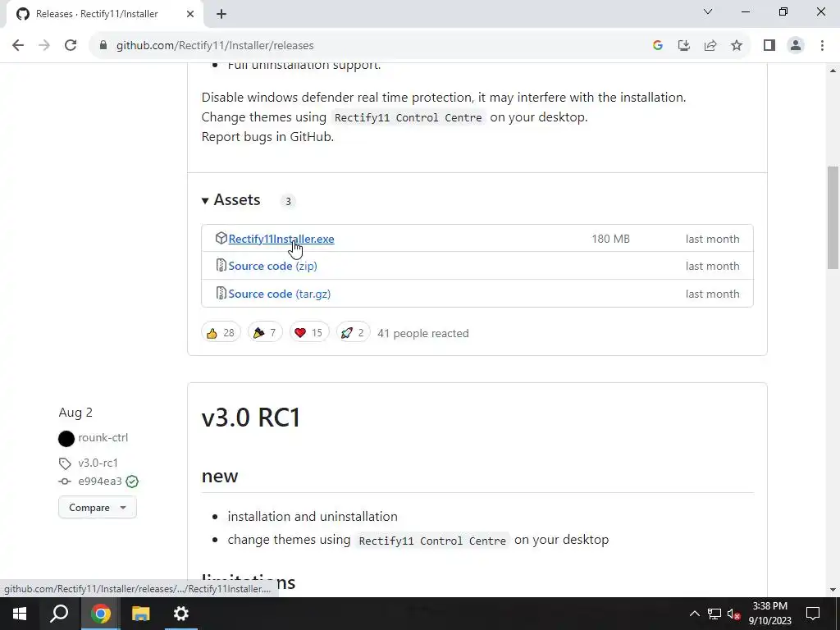Click the 180 MB file size text
The width and height of the screenshot is (840, 630).
click(610, 239)
